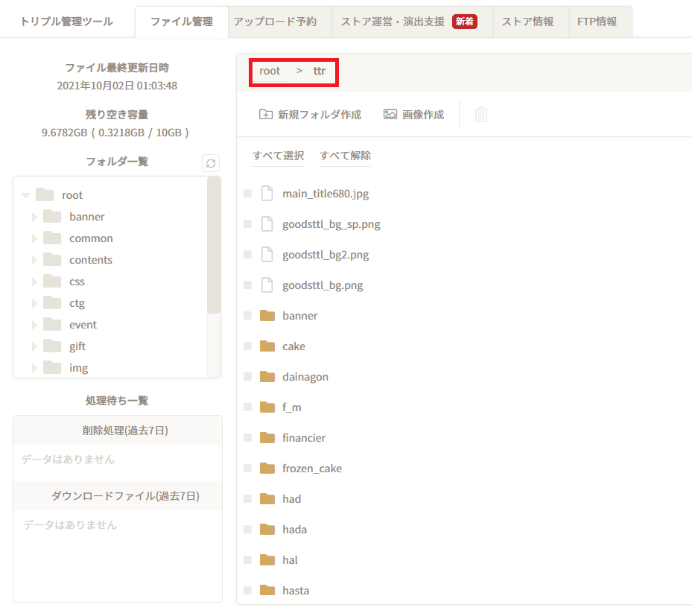Expand the ctg folder in tree
This screenshot has height=616, width=692.
click(34, 303)
